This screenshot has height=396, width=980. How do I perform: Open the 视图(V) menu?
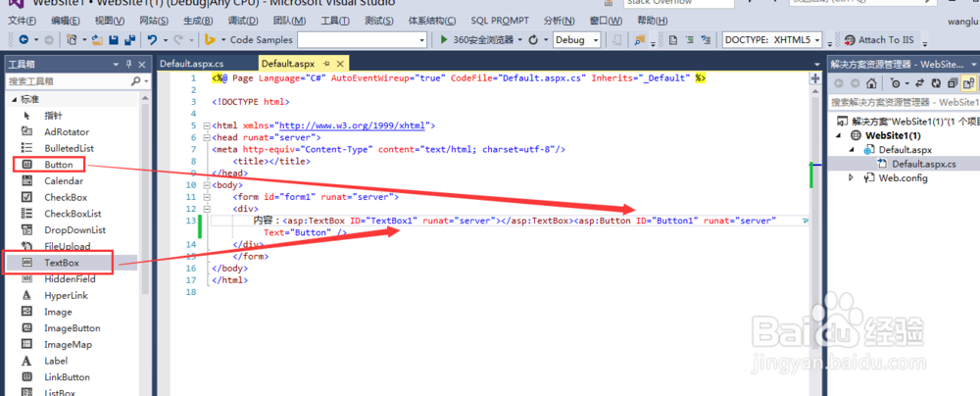tap(110, 21)
